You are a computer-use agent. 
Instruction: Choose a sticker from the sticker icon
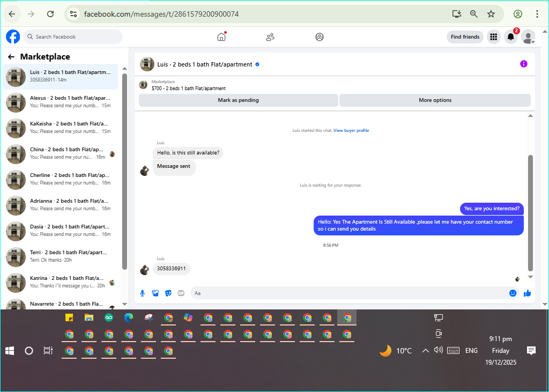point(168,293)
